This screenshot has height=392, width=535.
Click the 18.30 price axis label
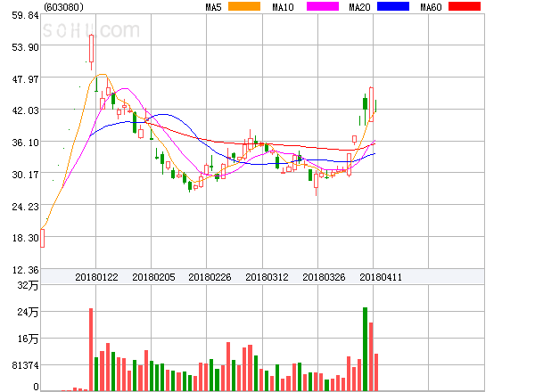[x=25, y=238]
